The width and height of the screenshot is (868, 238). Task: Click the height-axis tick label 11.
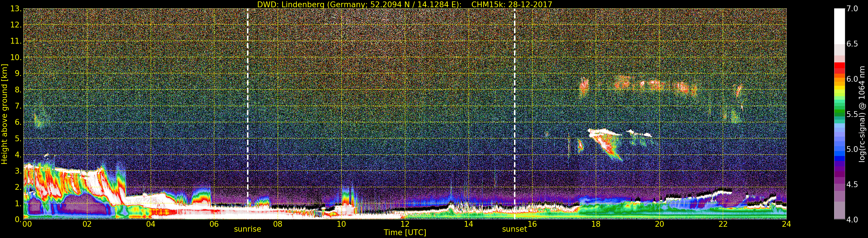pyautogui.click(x=16, y=41)
